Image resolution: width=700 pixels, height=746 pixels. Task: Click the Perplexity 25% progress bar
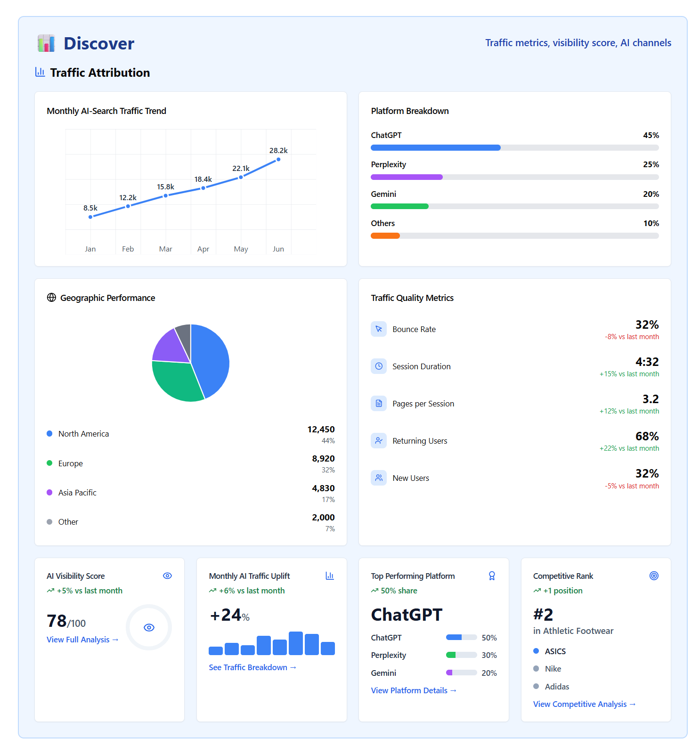tap(515, 177)
